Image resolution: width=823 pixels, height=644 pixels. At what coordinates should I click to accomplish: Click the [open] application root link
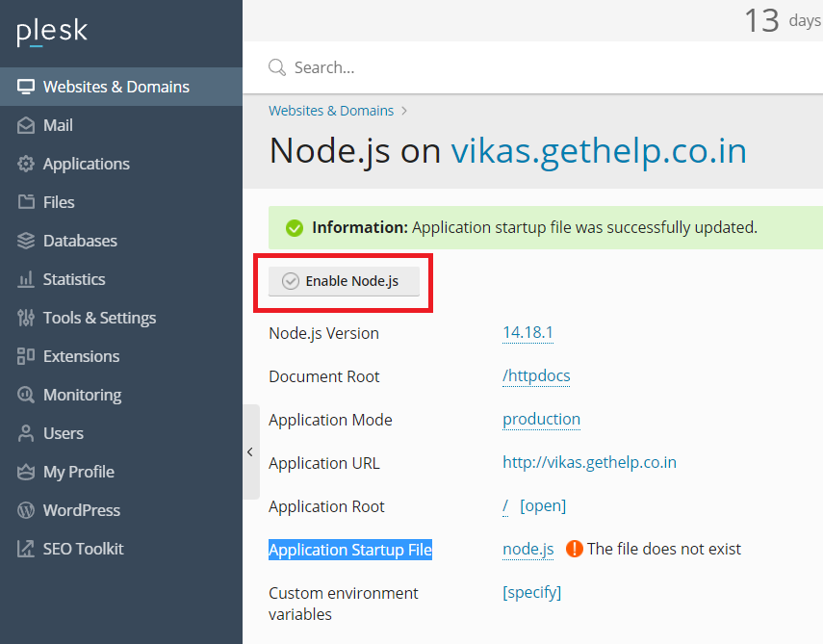coord(543,506)
